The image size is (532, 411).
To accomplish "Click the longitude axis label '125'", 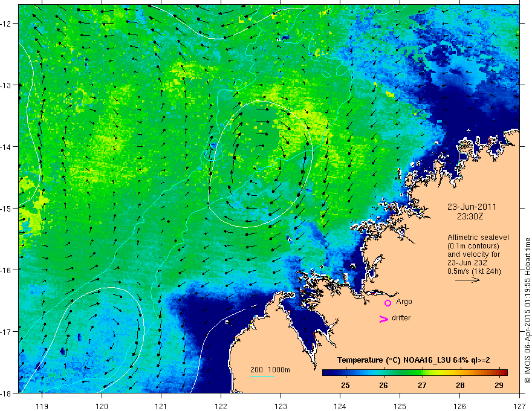I will (400, 406).
